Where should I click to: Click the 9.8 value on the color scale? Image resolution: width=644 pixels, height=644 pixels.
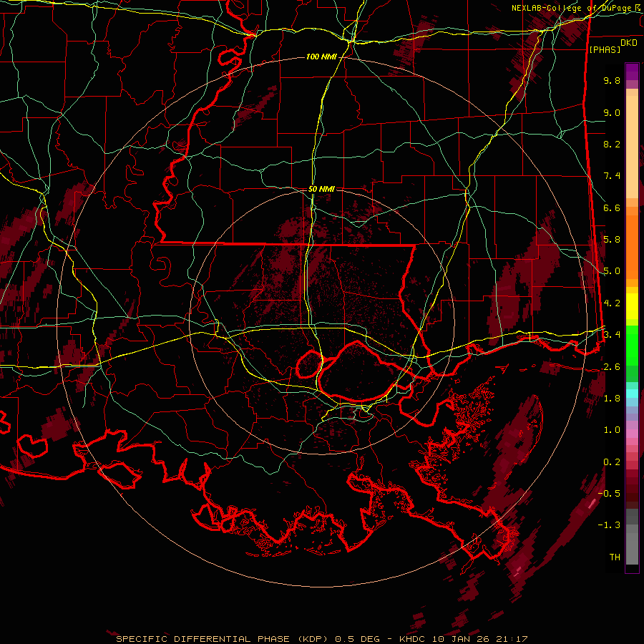pyautogui.click(x=612, y=80)
